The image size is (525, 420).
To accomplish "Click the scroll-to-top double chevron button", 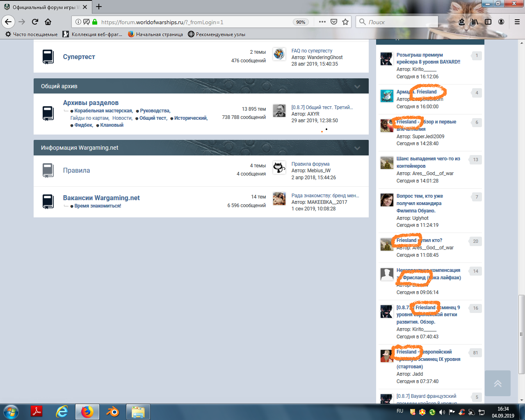I will coord(498,383).
